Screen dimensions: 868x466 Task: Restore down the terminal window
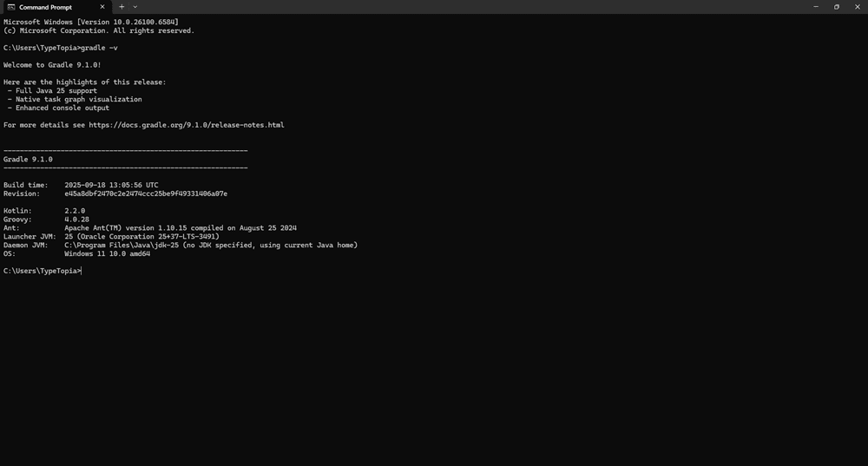click(837, 7)
